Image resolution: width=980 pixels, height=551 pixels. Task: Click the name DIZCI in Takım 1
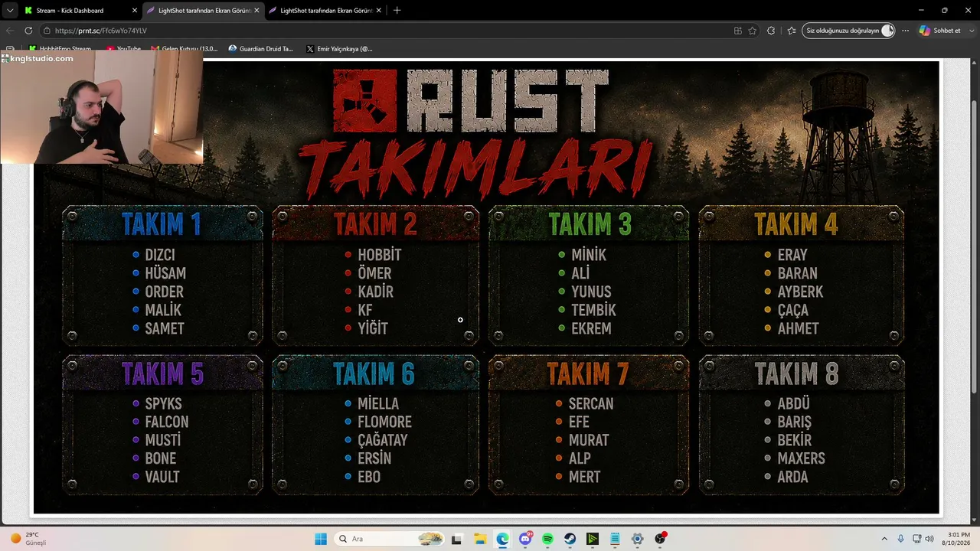click(x=160, y=255)
